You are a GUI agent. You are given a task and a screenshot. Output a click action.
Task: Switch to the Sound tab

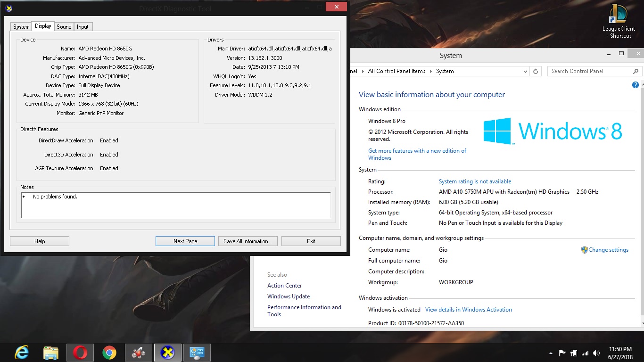point(64,27)
